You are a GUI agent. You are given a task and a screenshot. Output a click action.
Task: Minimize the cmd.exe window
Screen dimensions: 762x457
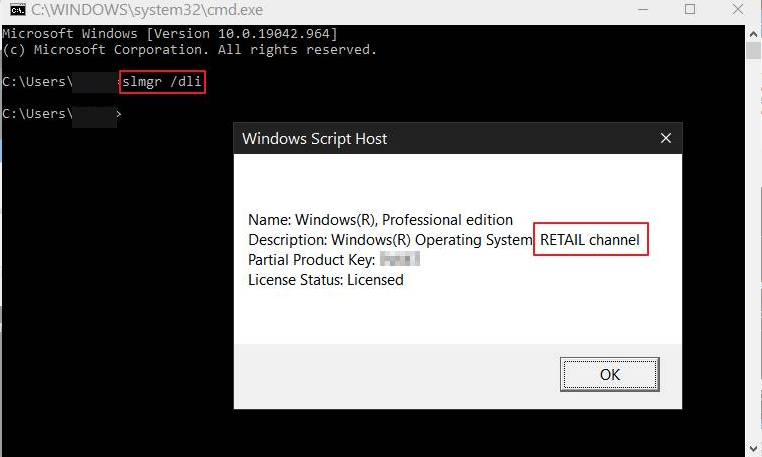tap(643, 10)
